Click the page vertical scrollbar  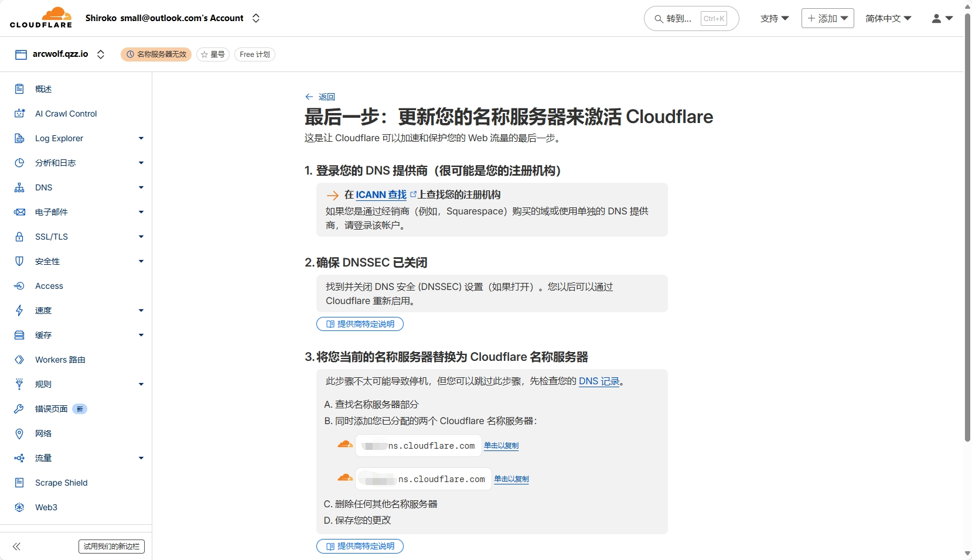967,234
